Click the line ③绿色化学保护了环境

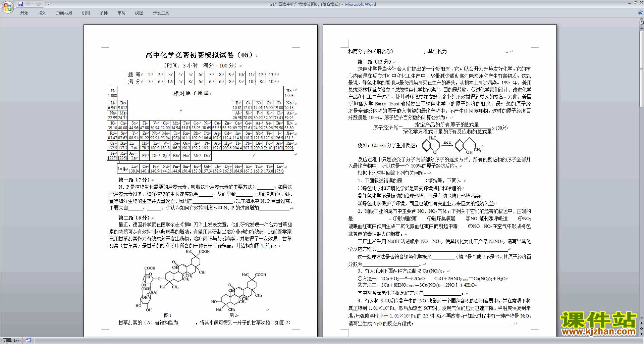pyautogui.click(x=426, y=203)
